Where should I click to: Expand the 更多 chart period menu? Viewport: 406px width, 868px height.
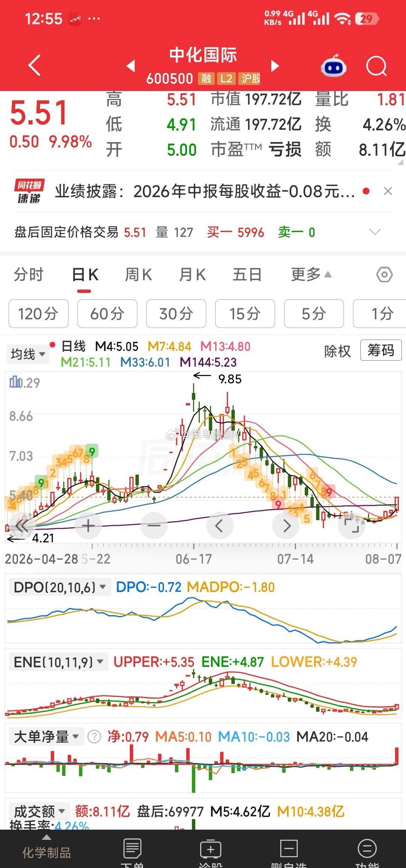pos(311,275)
